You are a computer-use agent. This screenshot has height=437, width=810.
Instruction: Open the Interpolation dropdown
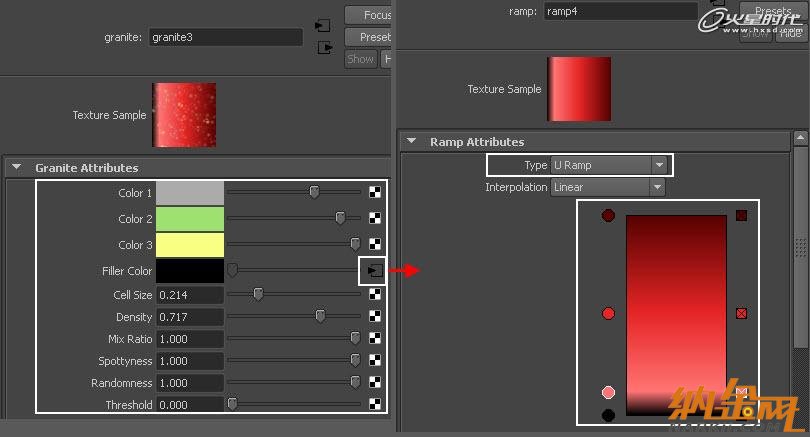(x=608, y=187)
